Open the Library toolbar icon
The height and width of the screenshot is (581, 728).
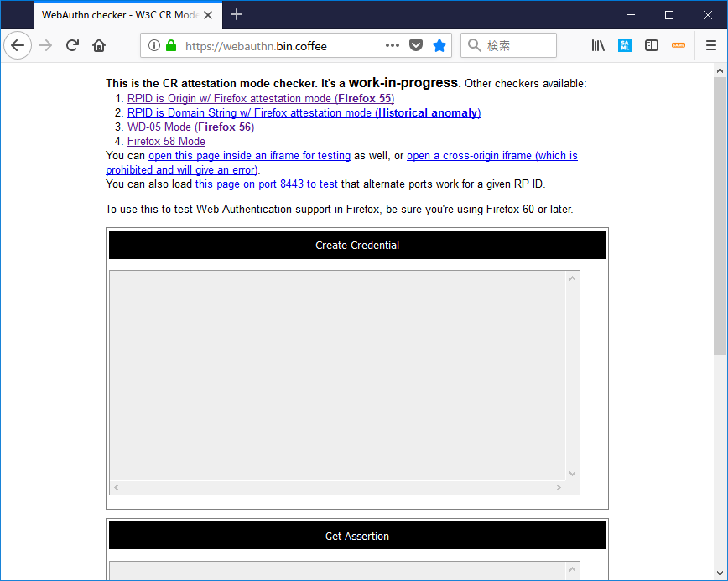tap(598, 45)
